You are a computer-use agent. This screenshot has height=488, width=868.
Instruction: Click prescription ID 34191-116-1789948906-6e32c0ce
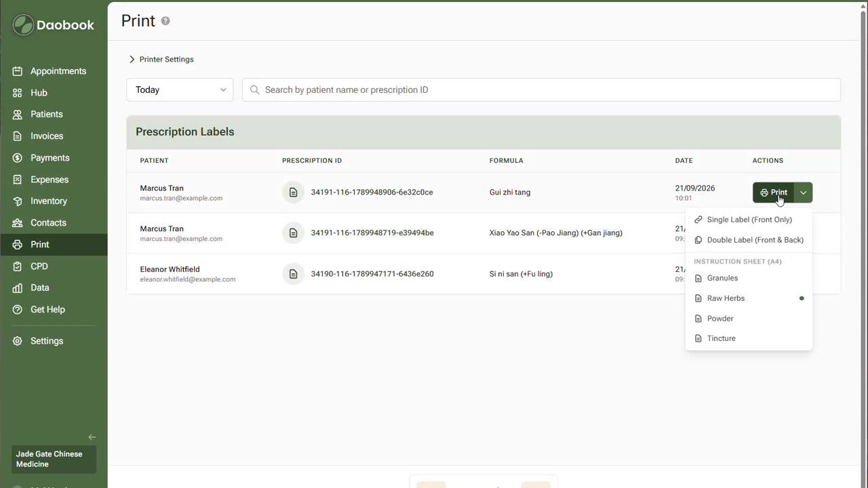pos(372,192)
